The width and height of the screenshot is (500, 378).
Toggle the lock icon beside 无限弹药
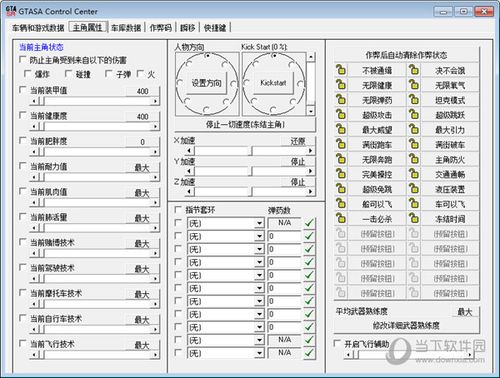(x=341, y=100)
